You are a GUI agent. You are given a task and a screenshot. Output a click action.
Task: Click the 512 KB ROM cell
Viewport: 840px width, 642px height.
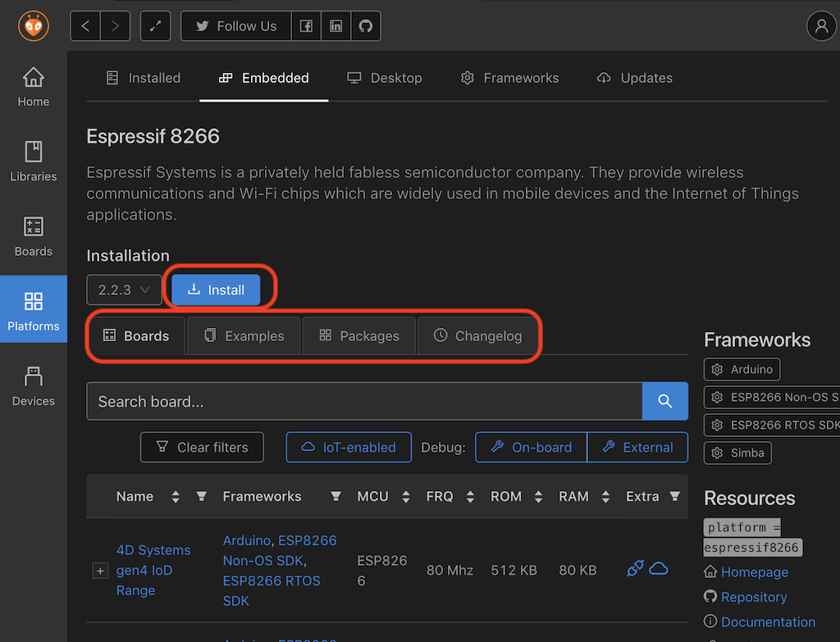[x=514, y=570]
